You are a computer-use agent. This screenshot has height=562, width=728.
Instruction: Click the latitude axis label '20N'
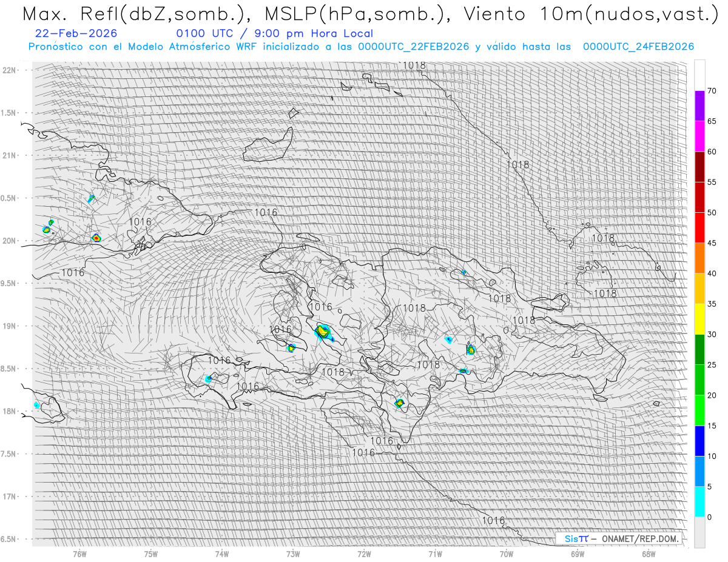(10, 241)
